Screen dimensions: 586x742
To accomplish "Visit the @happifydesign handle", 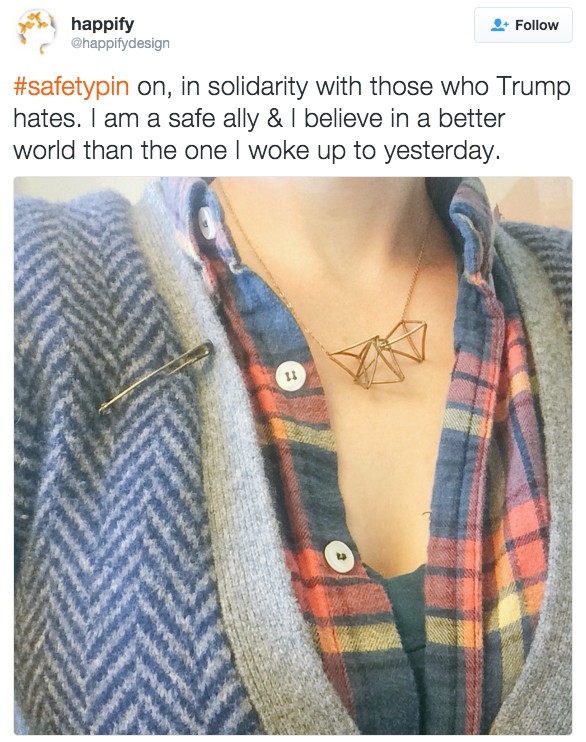I will [x=120, y=43].
